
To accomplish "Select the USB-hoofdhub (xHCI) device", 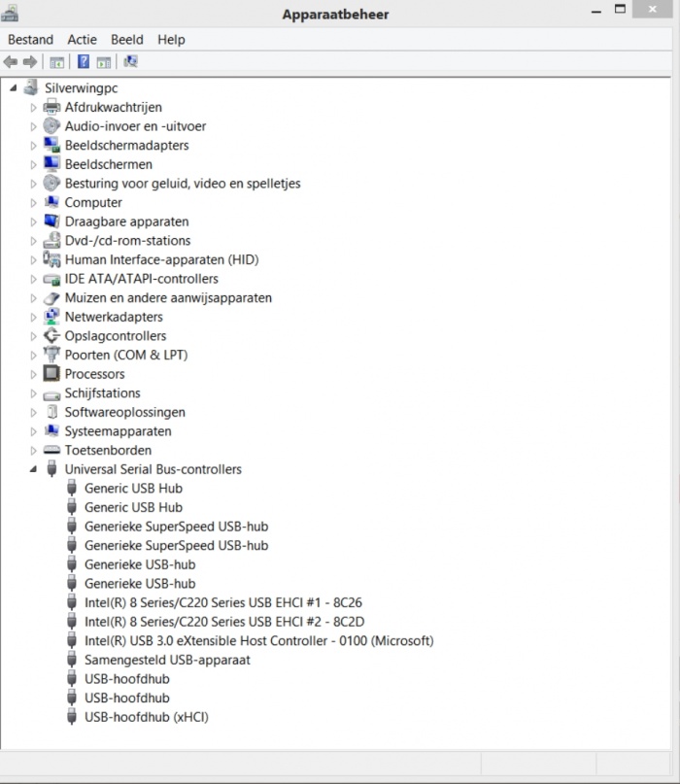I will point(146,717).
